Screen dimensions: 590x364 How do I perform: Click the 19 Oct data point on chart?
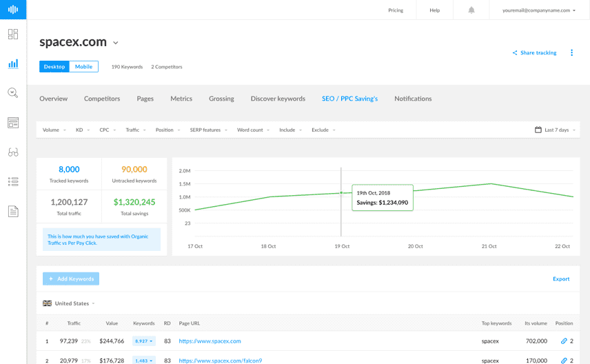[341, 193]
